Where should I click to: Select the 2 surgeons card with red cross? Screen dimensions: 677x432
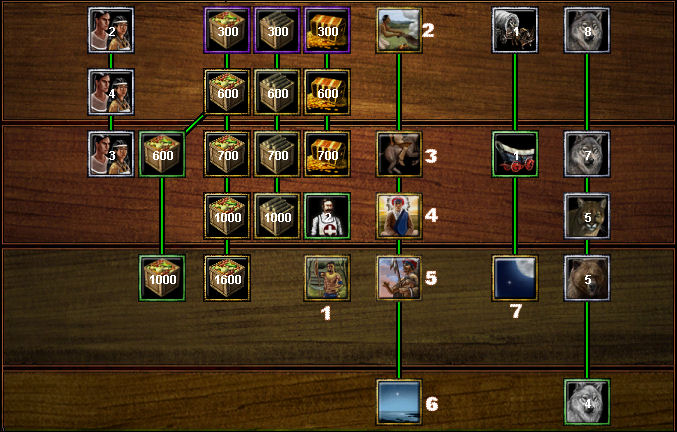coord(327,216)
